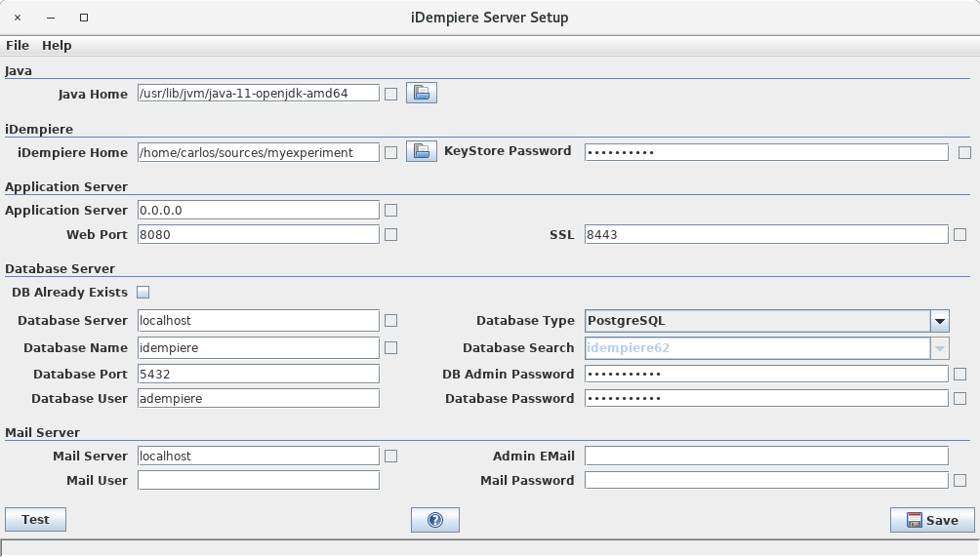Click the Database Name status checkbox
This screenshot has width=980, height=557.
pyautogui.click(x=390, y=348)
